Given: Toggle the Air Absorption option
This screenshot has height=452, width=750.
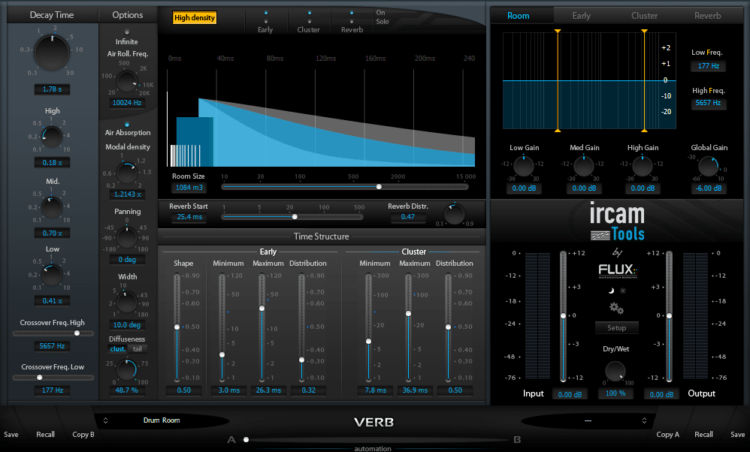Looking at the screenshot, I should pyautogui.click(x=127, y=124).
